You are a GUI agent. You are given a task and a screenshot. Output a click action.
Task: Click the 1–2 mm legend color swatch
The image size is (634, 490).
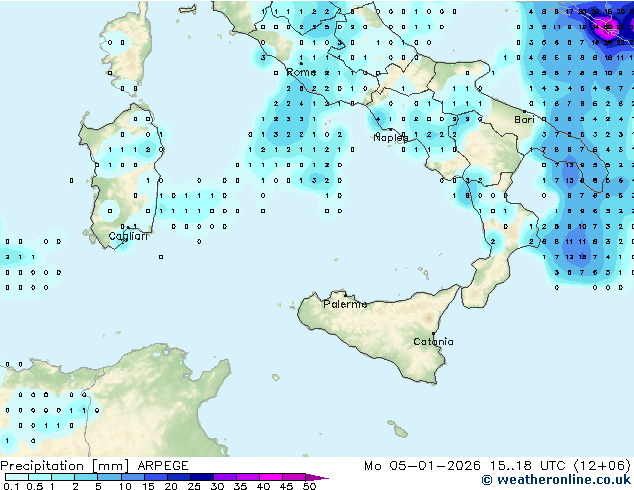point(63,477)
